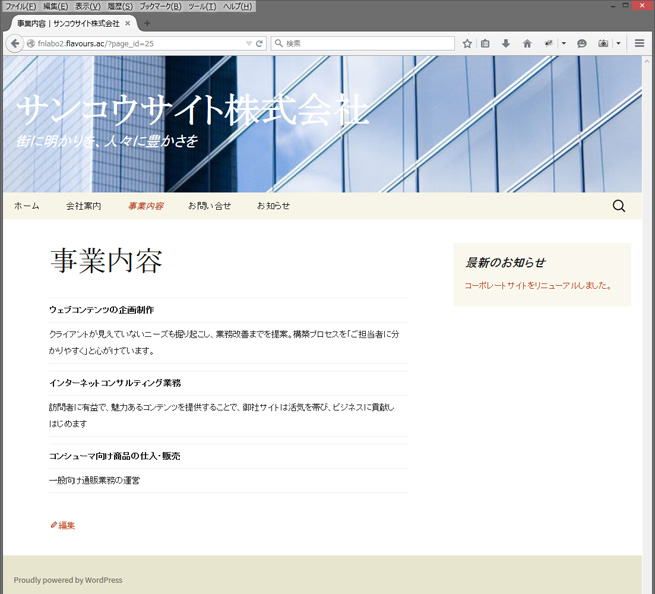Expand the URL bar history dropdown arrow
This screenshot has width=655, height=594.
[249, 44]
